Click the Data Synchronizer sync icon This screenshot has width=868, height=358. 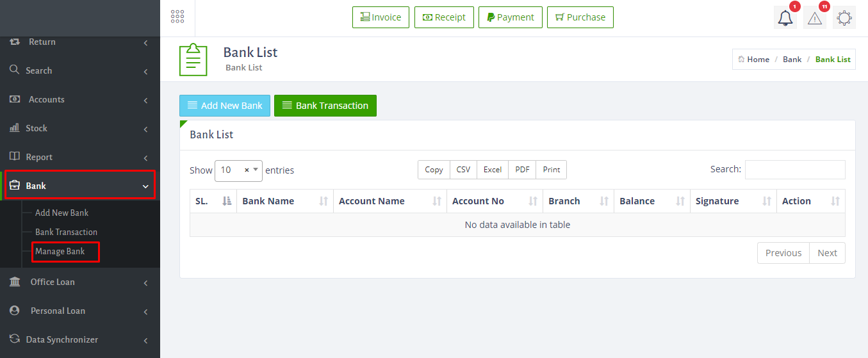14,339
